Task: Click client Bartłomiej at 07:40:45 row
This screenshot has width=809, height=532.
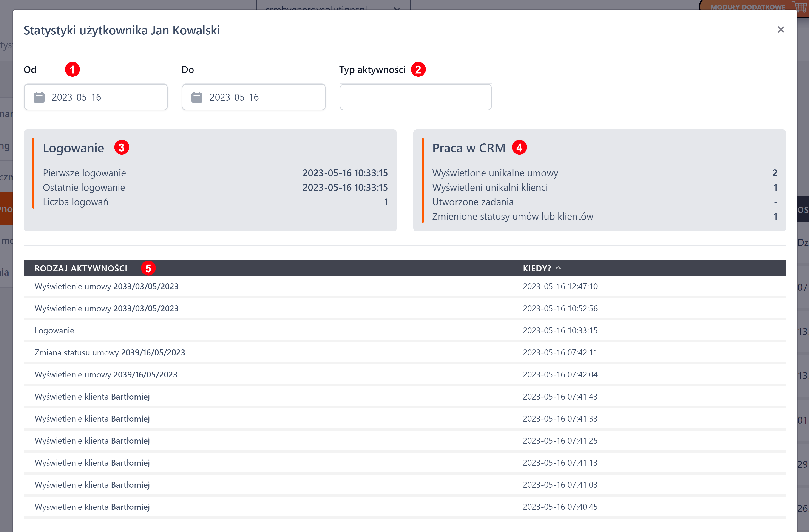Action: click(x=130, y=507)
